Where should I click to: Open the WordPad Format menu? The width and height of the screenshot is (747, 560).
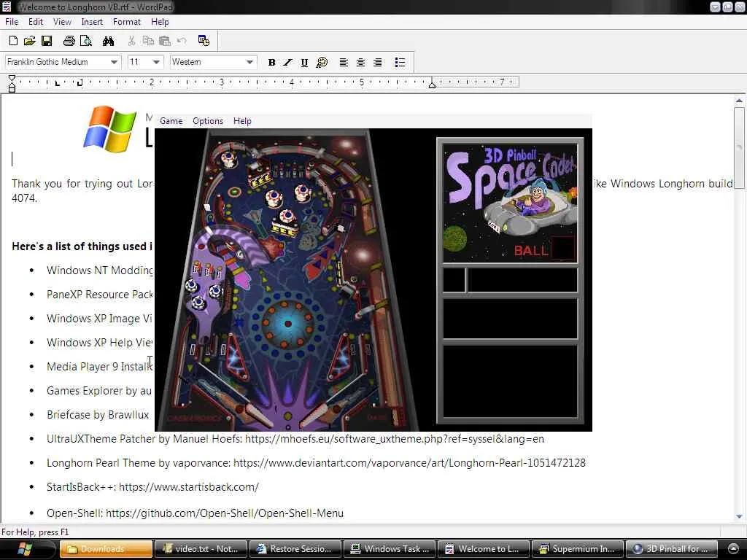pyautogui.click(x=127, y=22)
